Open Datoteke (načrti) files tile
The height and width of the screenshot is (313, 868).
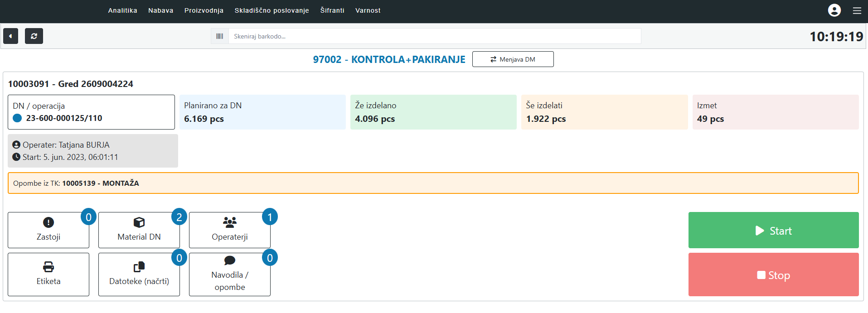(139, 274)
